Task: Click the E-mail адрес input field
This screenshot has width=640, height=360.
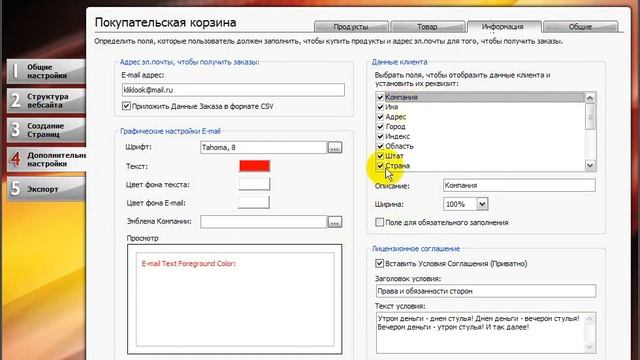Action: 233,90
